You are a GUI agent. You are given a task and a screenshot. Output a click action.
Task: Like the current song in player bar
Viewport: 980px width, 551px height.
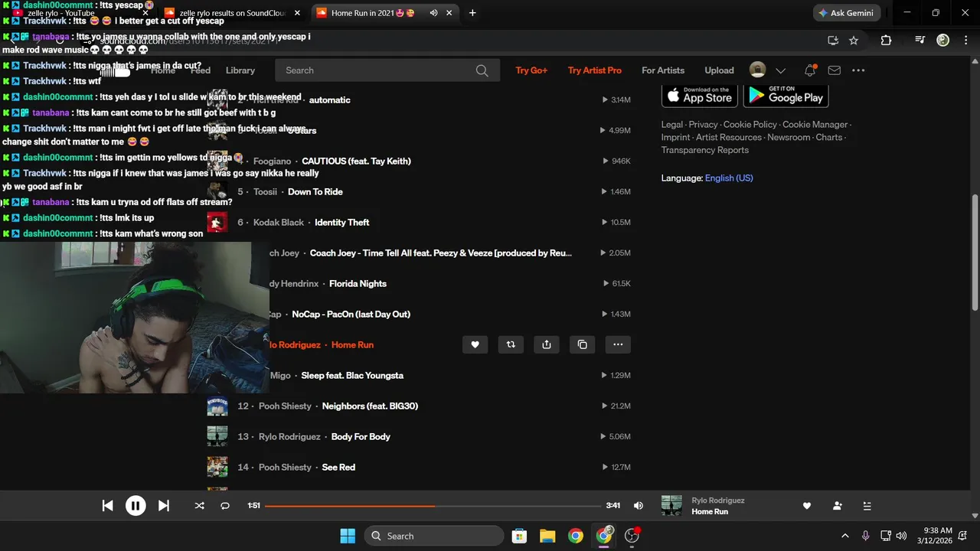point(806,506)
